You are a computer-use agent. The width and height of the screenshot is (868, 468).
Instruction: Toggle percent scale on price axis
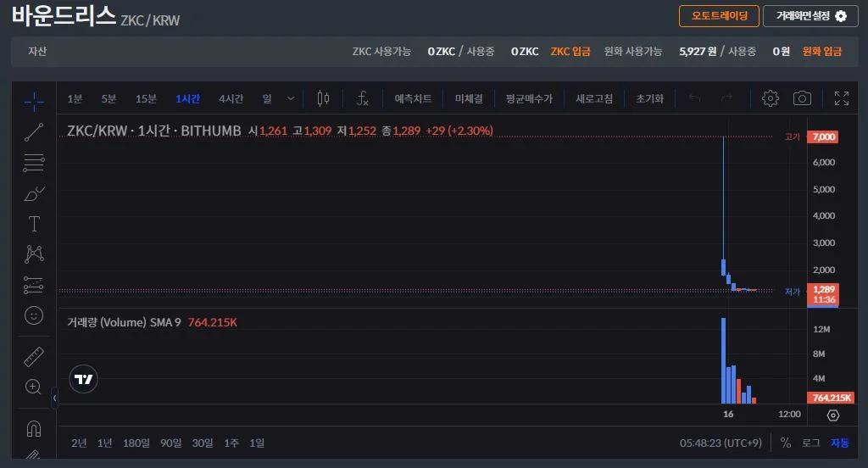786,443
